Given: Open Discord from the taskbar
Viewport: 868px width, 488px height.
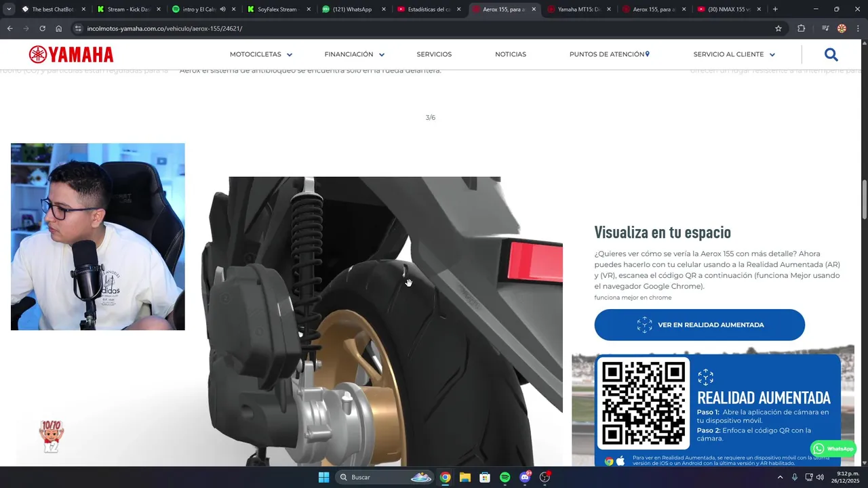Looking at the screenshot, I should [x=525, y=477].
